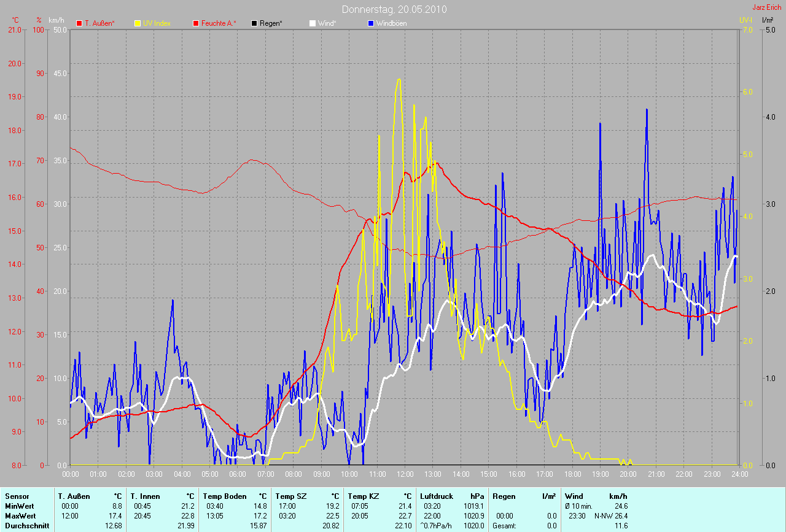The width and height of the screenshot is (786, 532).
Task: Click the maximum pressure value '1020.9'
Action: pos(475,515)
